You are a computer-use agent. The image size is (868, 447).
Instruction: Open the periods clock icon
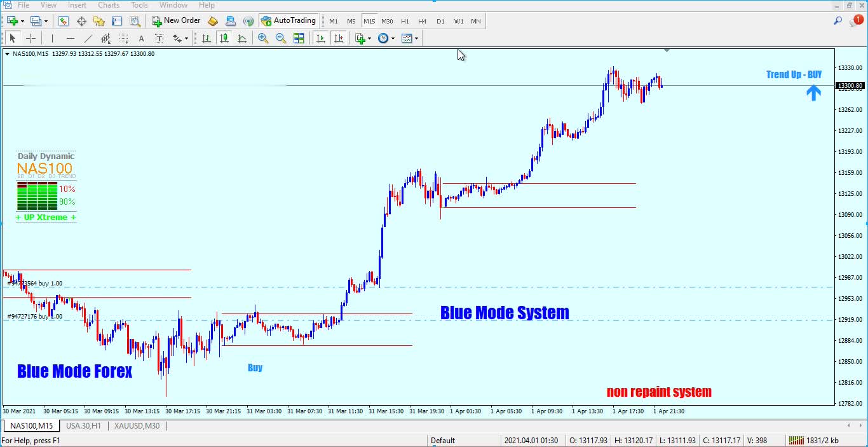(383, 38)
